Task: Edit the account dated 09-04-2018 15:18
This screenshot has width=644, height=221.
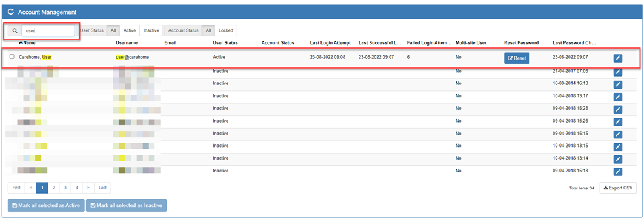Action: 618,172
